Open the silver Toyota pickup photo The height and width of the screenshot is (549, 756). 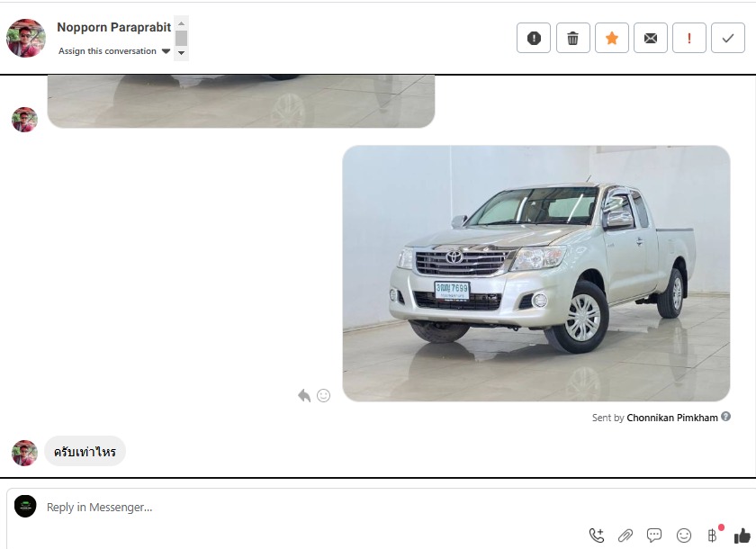[x=535, y=273]
